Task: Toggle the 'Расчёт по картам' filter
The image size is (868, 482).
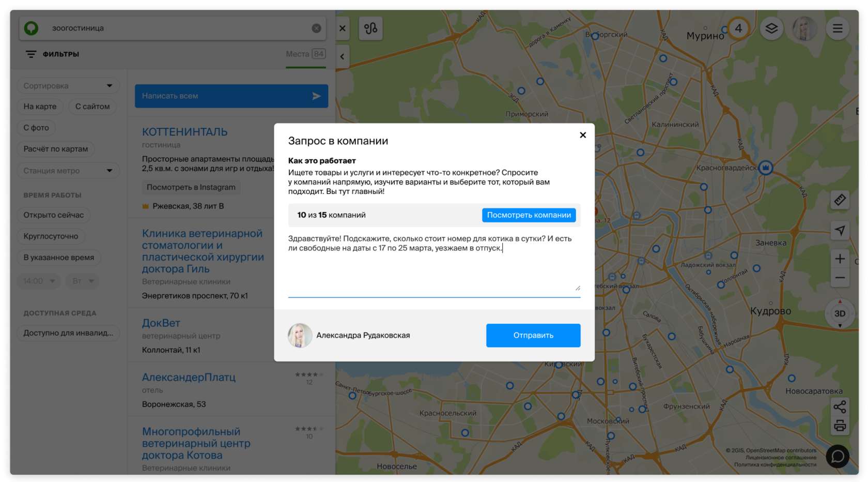Action: 56,149
